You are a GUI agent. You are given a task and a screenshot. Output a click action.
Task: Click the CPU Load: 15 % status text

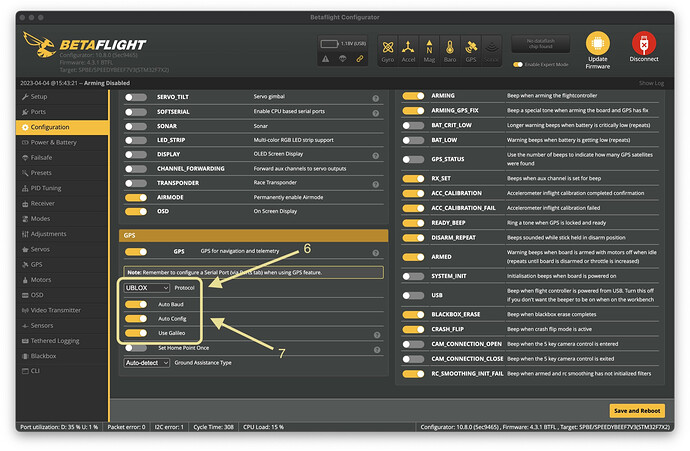click(x=263, y=427)
